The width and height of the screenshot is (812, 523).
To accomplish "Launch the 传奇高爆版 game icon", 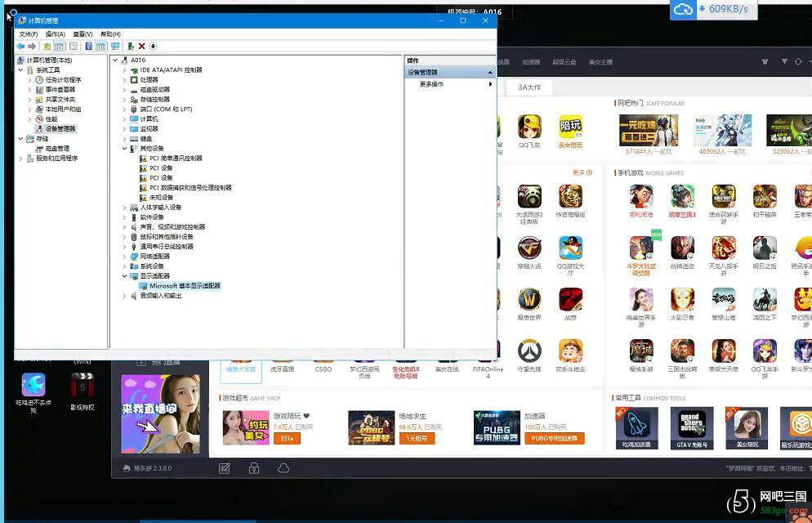I will tap(570, 197).
